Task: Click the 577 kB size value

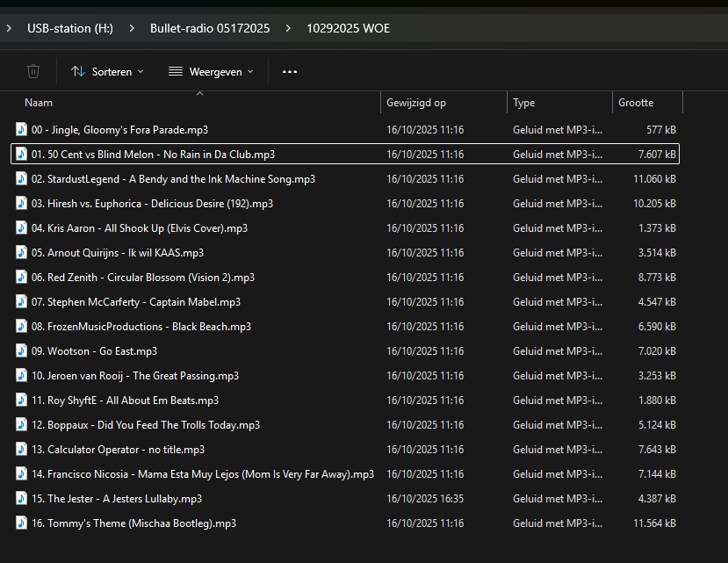Action: coord(661,130)
